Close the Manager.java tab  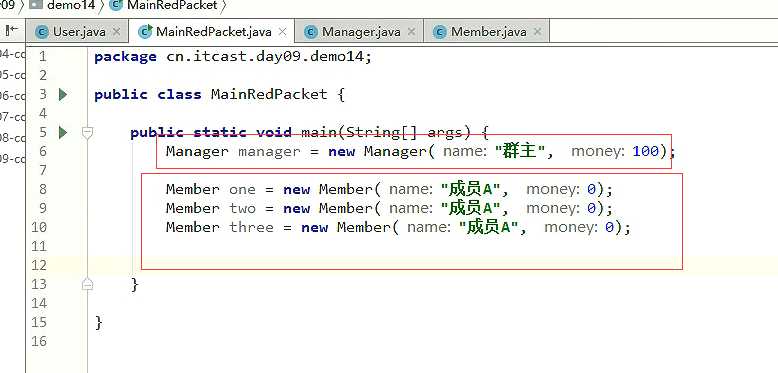[x=411, y=32]
